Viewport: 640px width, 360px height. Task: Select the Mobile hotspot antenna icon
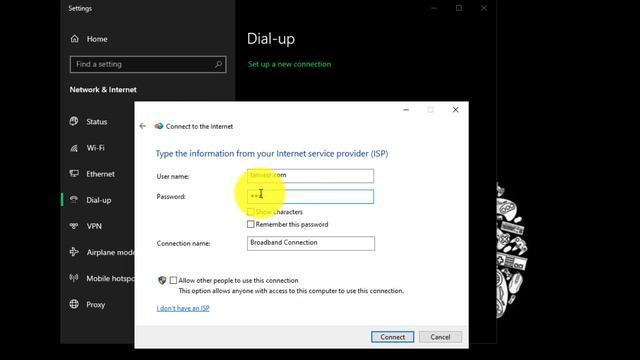[74, 278]
